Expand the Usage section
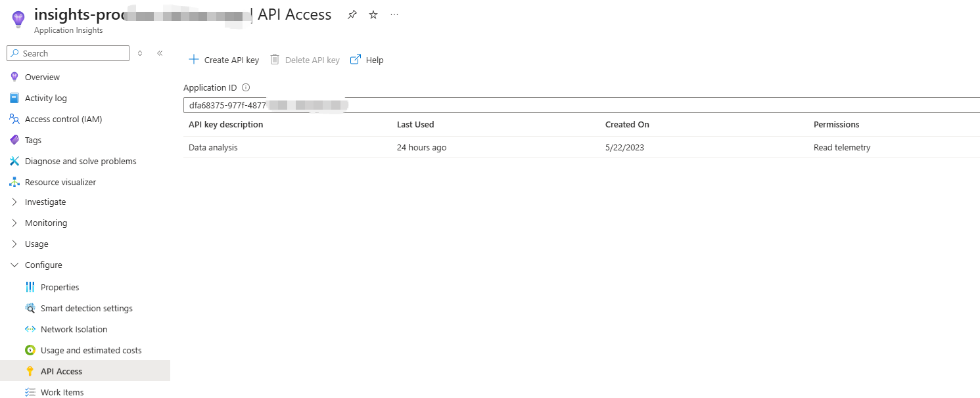The width and height of the screenshot is (980, 398). coord(14,244)
